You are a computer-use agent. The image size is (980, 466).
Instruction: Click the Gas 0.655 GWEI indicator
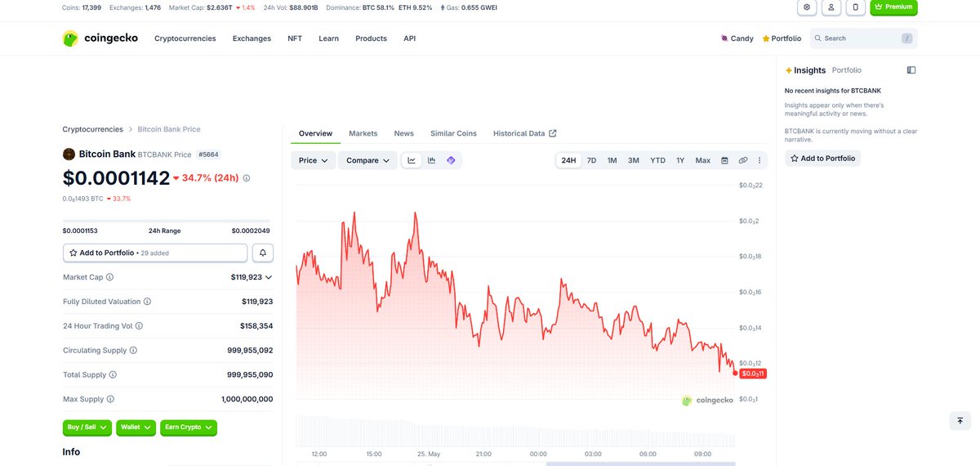468,7
